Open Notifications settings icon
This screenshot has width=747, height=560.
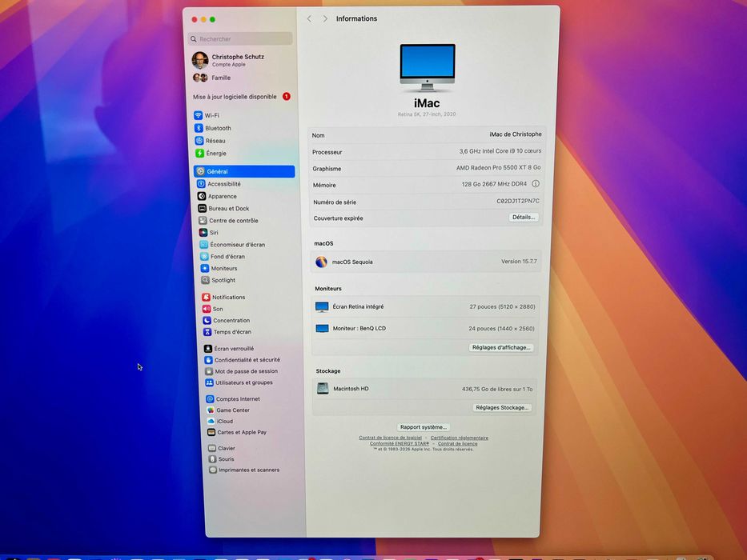(x=206, y=297)
